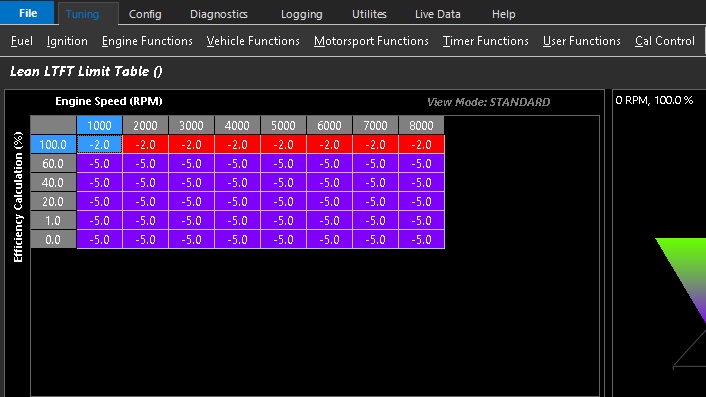Image resolution: width=706 pixels, height=397 pixels.
Task: Switch to the Config tab
Action: 145,14
